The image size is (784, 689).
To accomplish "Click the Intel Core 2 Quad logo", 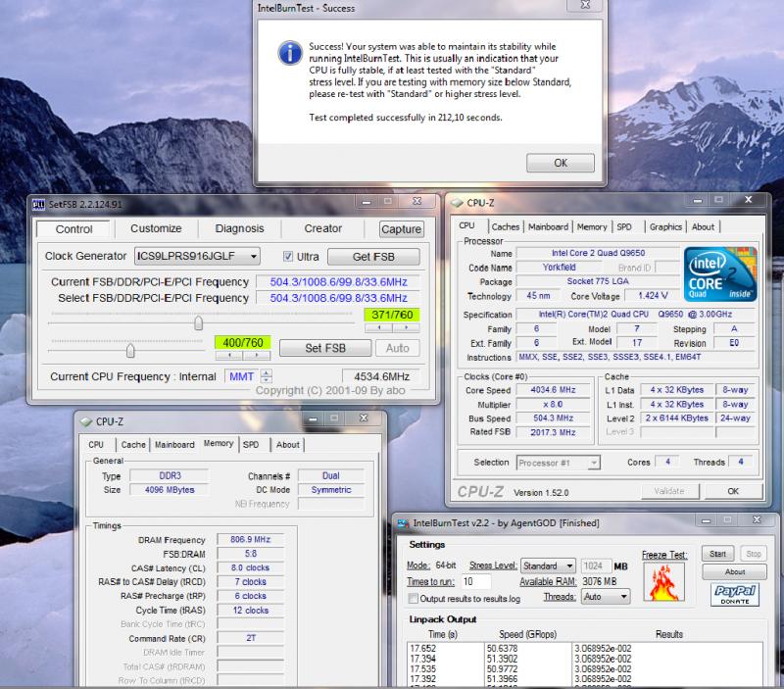I will point(720,274).
